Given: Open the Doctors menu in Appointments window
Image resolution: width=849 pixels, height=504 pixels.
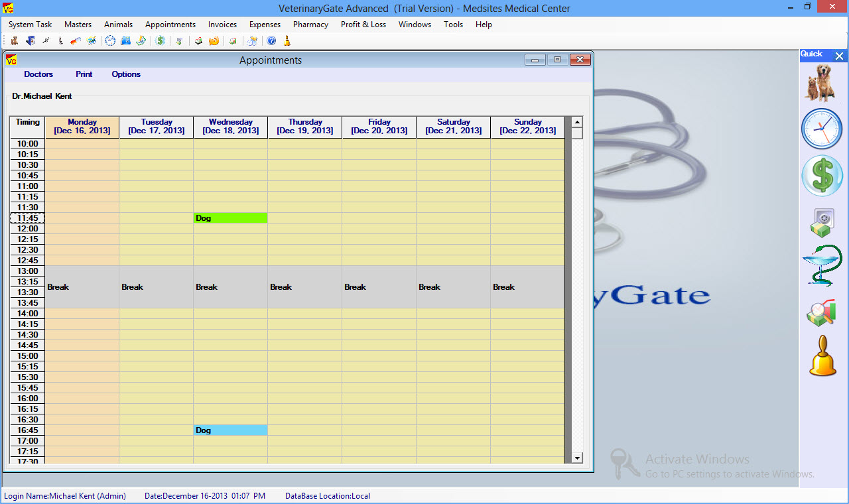Looking at the screenshot, I should tap(38, 74).
